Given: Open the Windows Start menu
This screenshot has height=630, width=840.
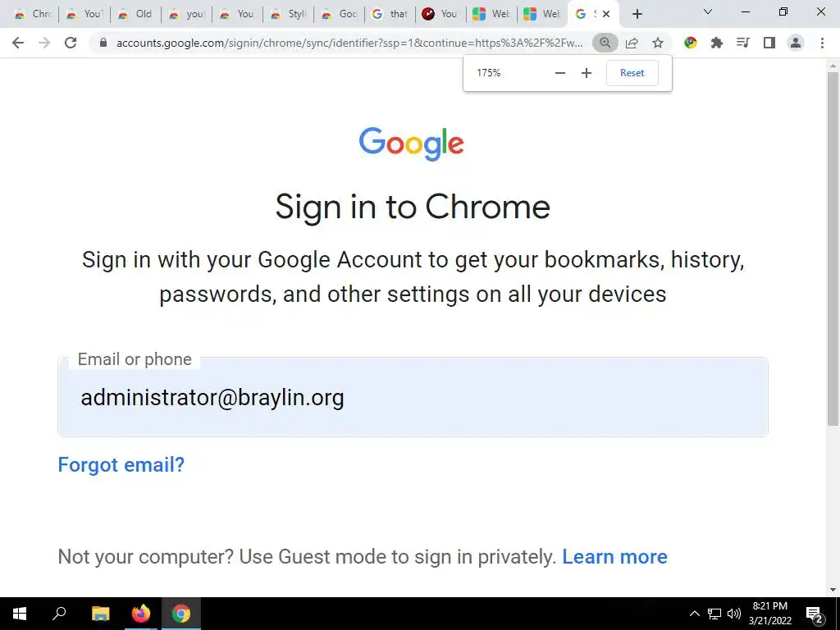Looking at the screenshot, I should pyautogui.click(x=20, y=614).
